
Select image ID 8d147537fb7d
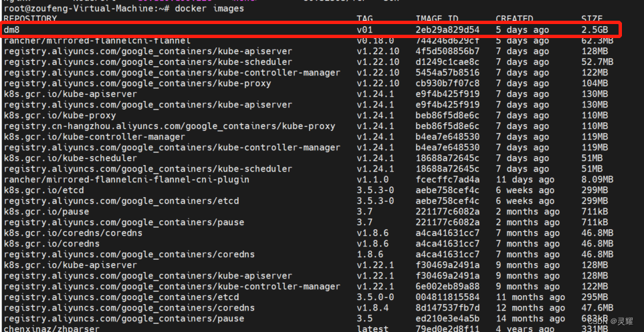pyautogui.click(x=447, y=307)
